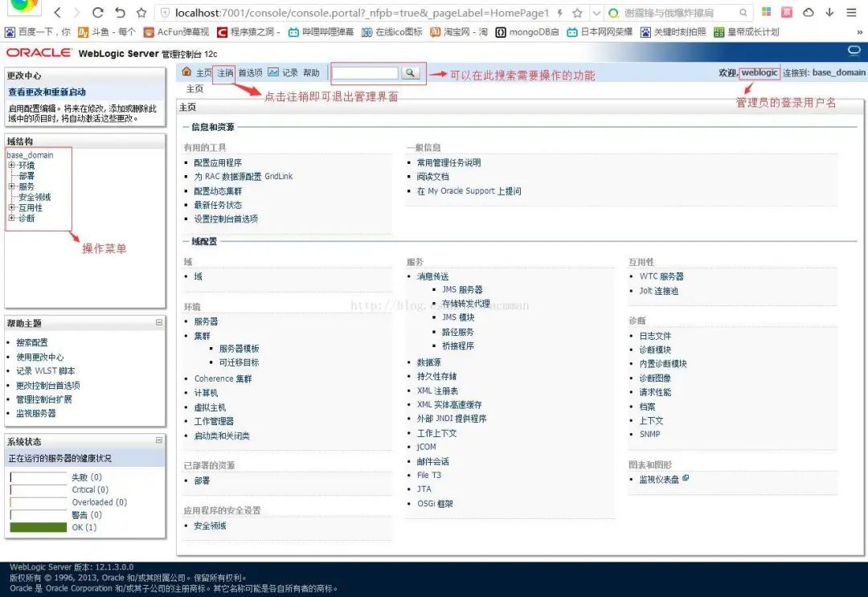
Task: Open the 百度一下 bookmark
Action: tap(38, 32)
